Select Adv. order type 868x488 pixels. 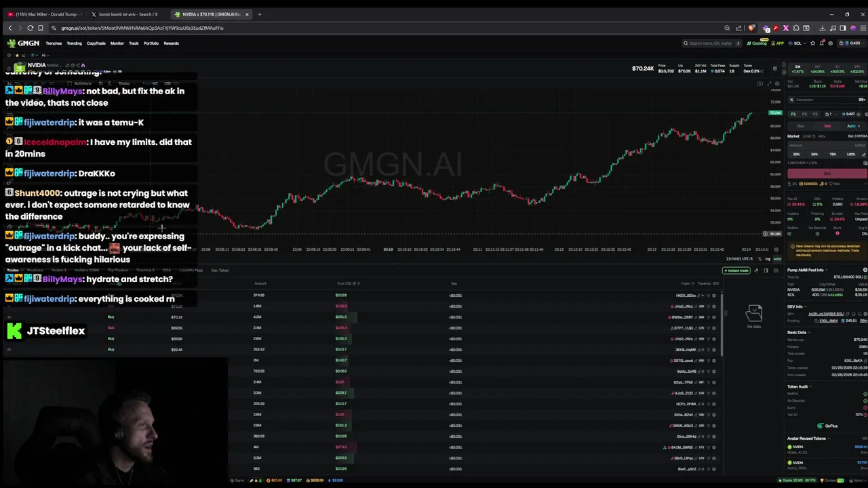pyautogui.click(x=822, y=136)
